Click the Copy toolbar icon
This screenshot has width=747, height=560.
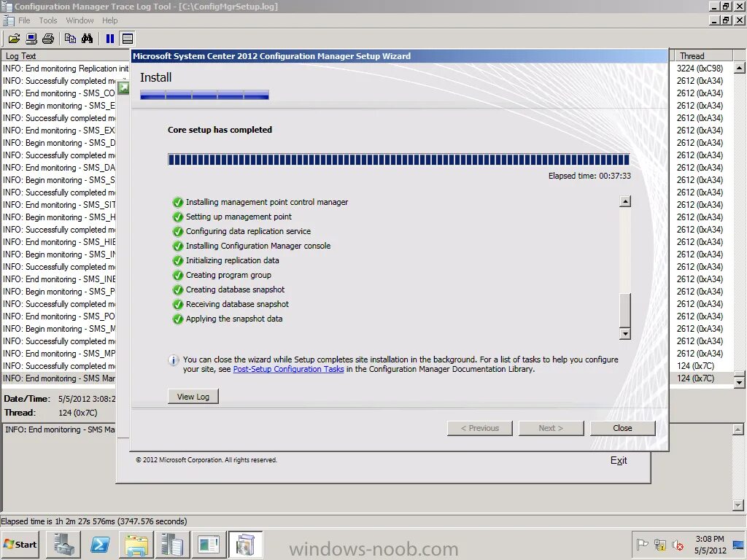(x=70, y=39)
